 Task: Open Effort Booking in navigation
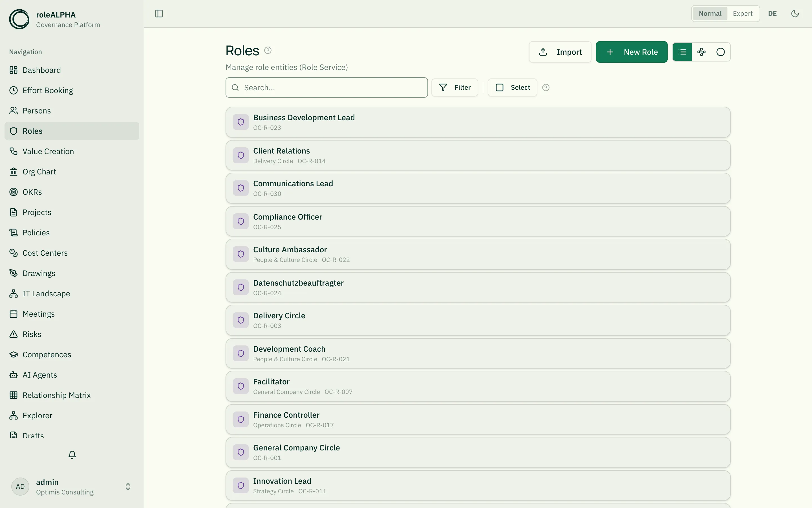pyautogui.click(x=72, y=90)
